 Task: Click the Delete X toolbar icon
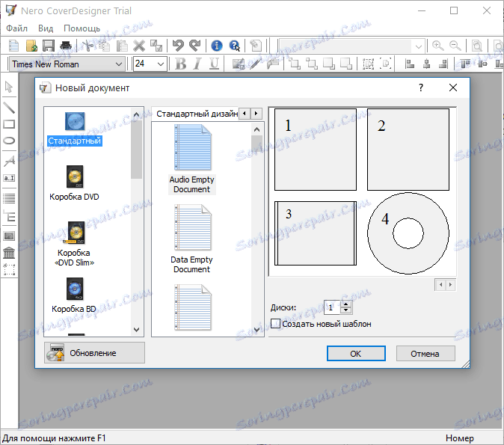(x=139, y=46)
